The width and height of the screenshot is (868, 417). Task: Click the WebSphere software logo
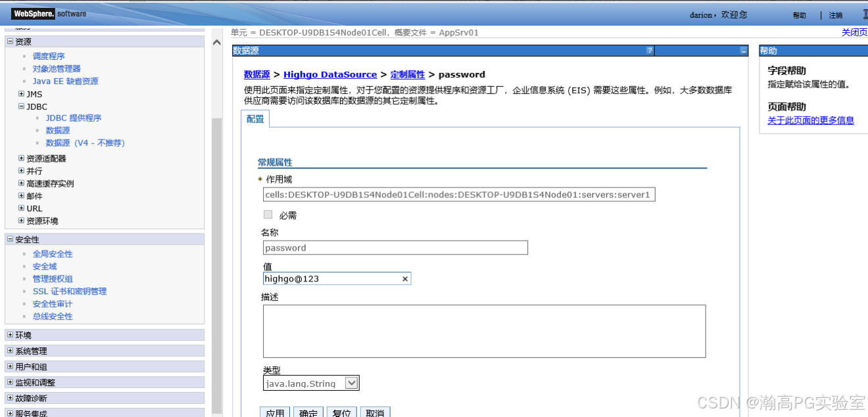point(49,14)
